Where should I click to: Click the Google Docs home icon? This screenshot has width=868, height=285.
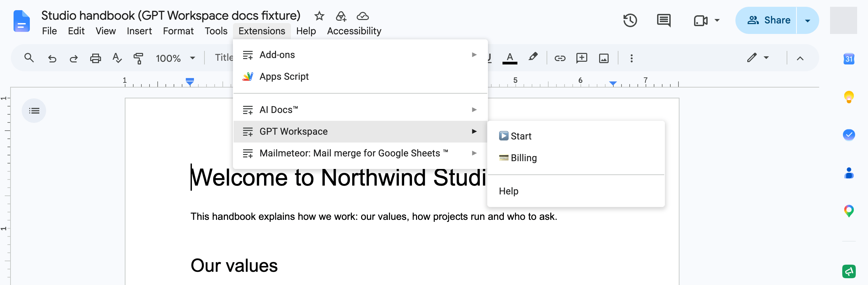[x=22, y=21]
